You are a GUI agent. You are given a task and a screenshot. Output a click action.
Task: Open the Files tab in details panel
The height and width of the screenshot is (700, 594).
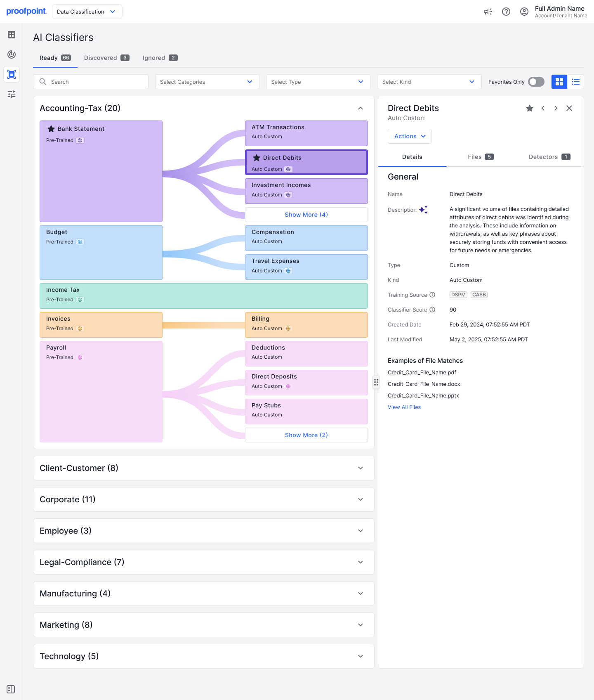(x=481, y=157)
